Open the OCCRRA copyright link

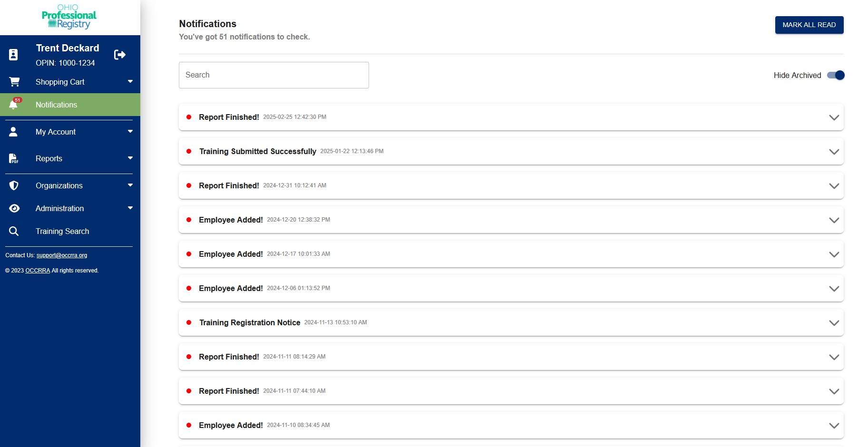coord(38,271)
